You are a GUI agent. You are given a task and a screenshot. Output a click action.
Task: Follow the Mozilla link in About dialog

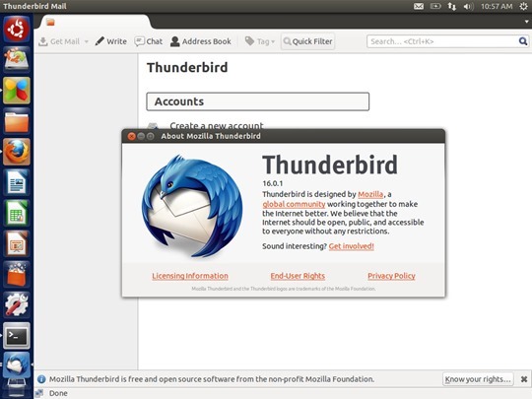[x=370, y=194]
